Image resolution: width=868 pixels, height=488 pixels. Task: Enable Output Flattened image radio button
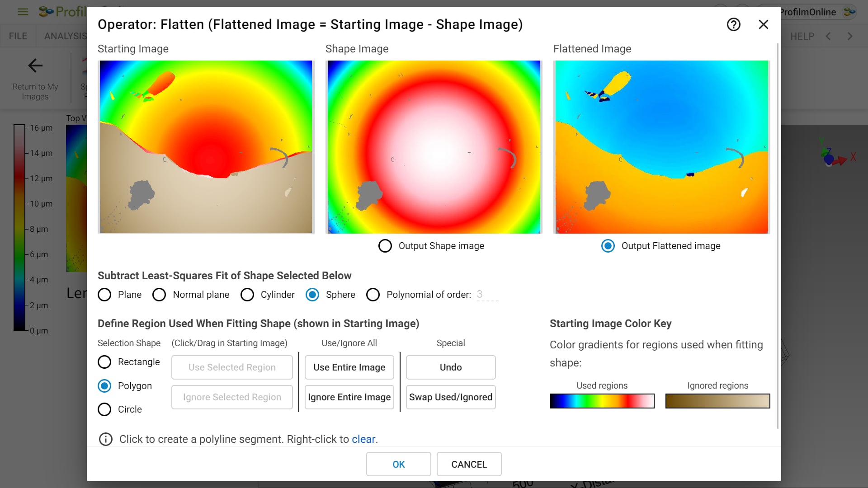[608, 245]
